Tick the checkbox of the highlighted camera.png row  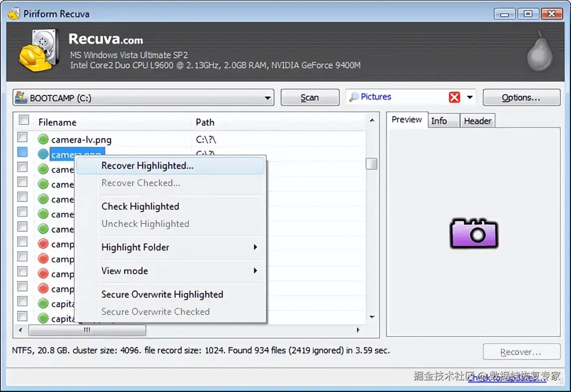click(x=22, y=152)
